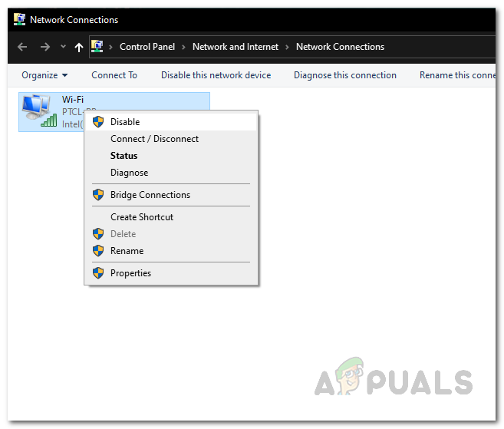Image resolution: width=504 pixels, height=429 pixels.
Task: Open Properties from the context menu
Action: click(x=171, y=273)
